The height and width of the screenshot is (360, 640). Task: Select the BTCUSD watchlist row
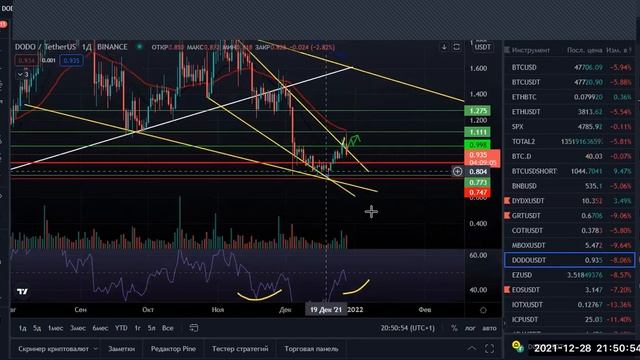570,67
